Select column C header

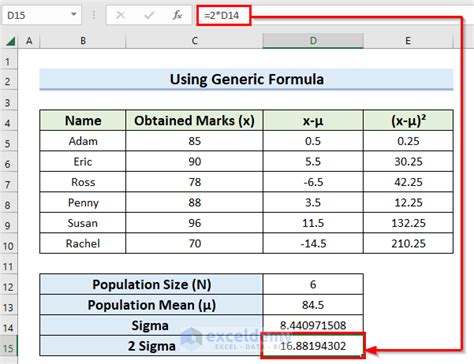click(194, 41)
